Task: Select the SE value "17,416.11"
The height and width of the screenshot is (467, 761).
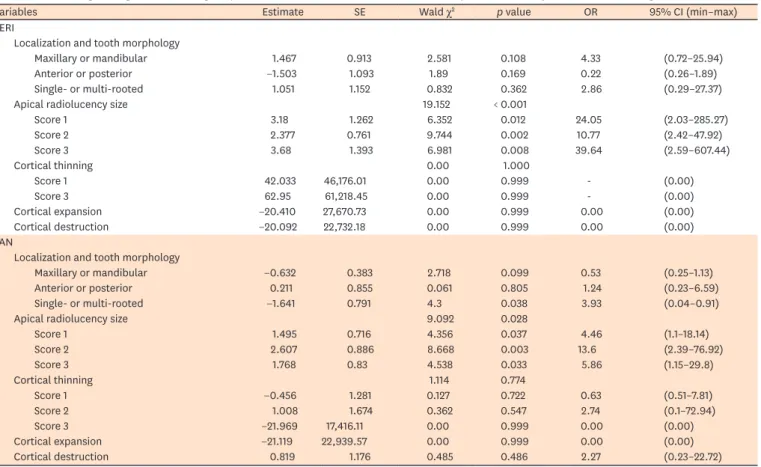Action: [x=344, y=426]
